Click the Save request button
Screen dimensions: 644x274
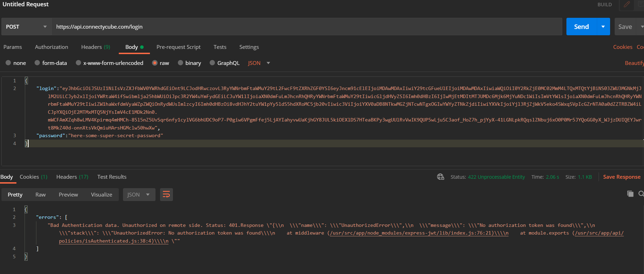pos(625,27)
